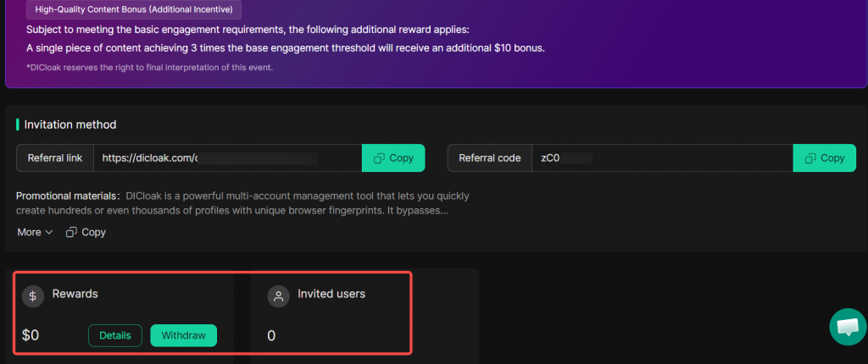The image size is (868, 364).
Task: Click the basic engagement requirements sentence
Action: coord(248,30)
